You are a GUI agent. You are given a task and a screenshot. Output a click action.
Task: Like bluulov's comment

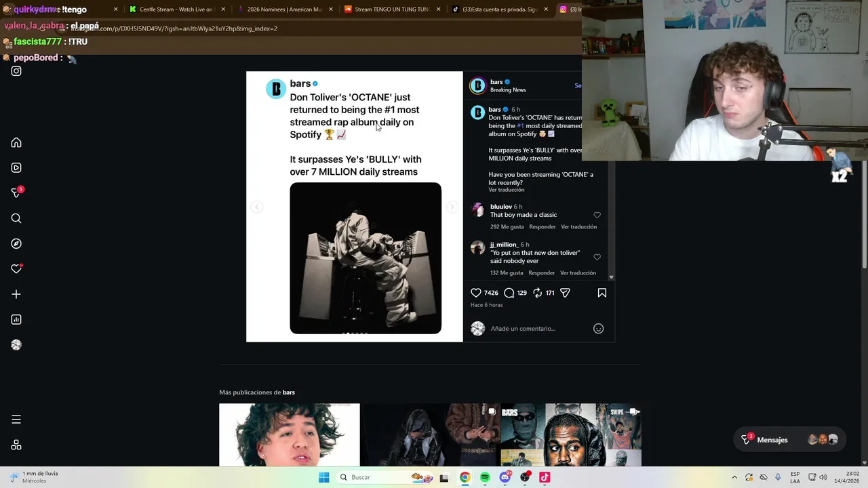pos(597,215)
